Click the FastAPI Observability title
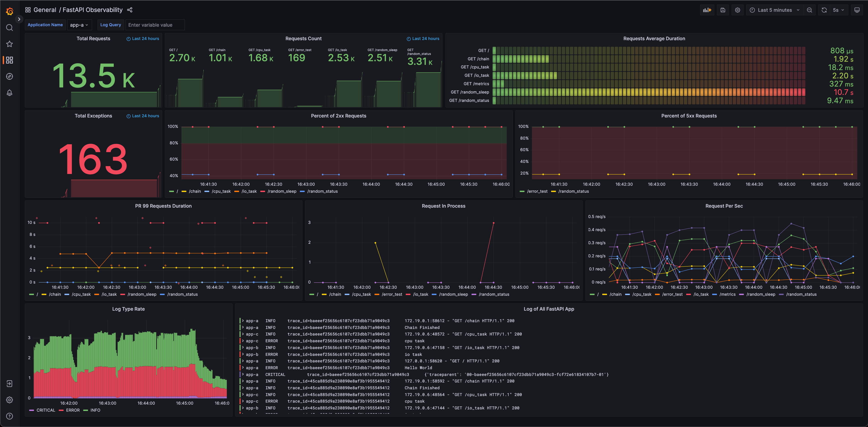This screenshot has height=427, width=868. pos(93,10)
